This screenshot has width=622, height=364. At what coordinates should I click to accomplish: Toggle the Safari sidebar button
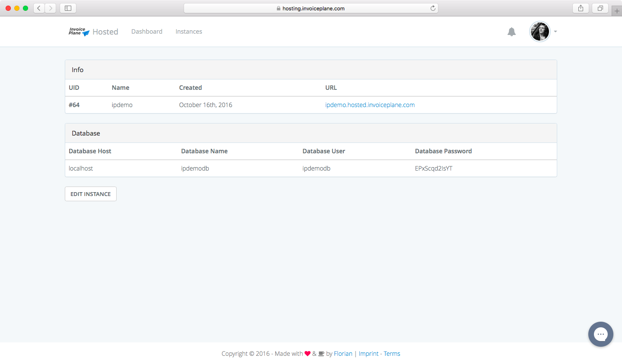[x=68, y=8]
